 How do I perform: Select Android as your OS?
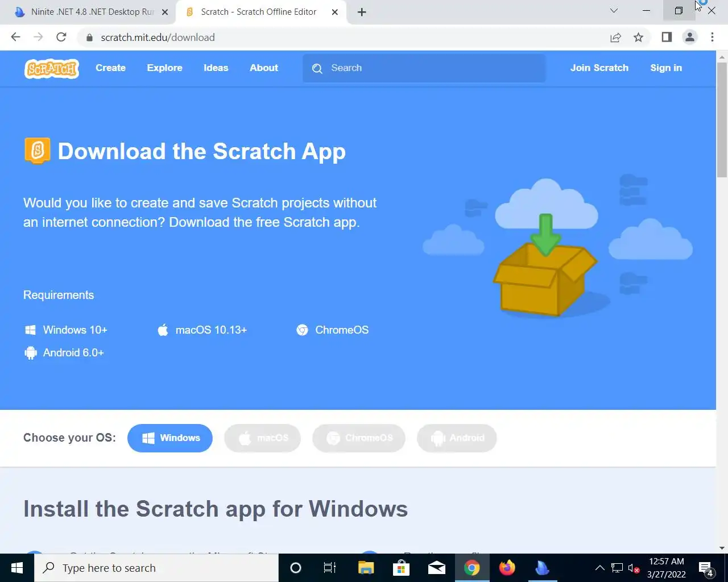[x=457, y=438]
